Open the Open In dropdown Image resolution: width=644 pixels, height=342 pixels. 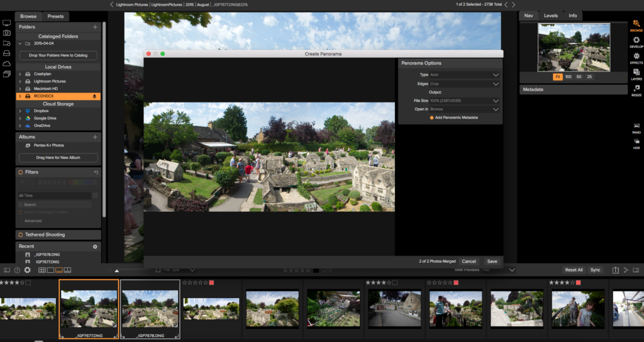pyautogui.click(x=464, y=109)
